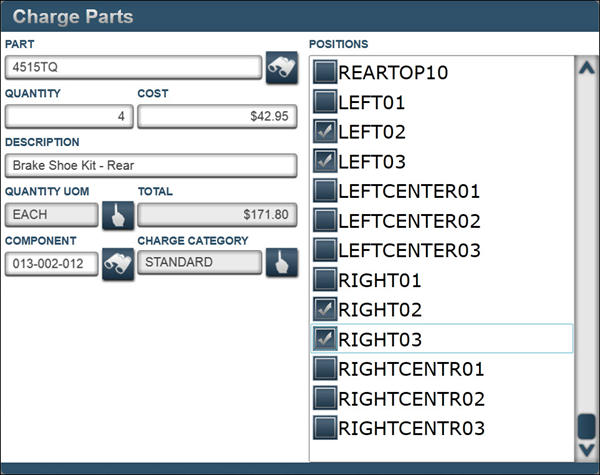Uncheck the RIGHT03 position checkbox
Image resolution: width=600 pixels, height=475 pixels.
click(x=325, y=339)
